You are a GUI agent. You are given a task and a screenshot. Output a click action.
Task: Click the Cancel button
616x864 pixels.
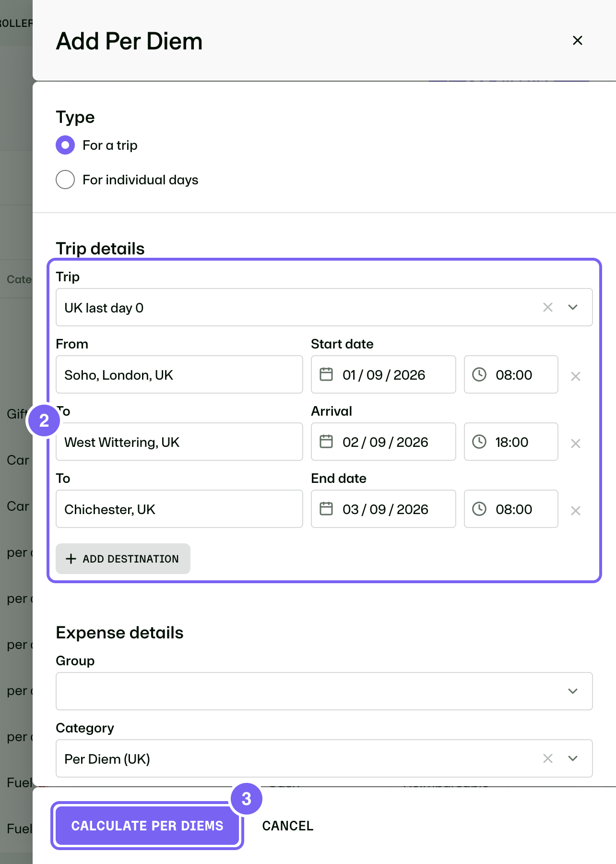point(288,826)
